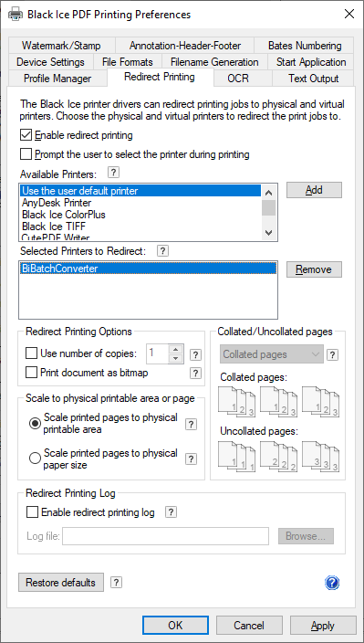Open the Watermark/Stamp tab

pyautogui.click(x=61, y=46)
